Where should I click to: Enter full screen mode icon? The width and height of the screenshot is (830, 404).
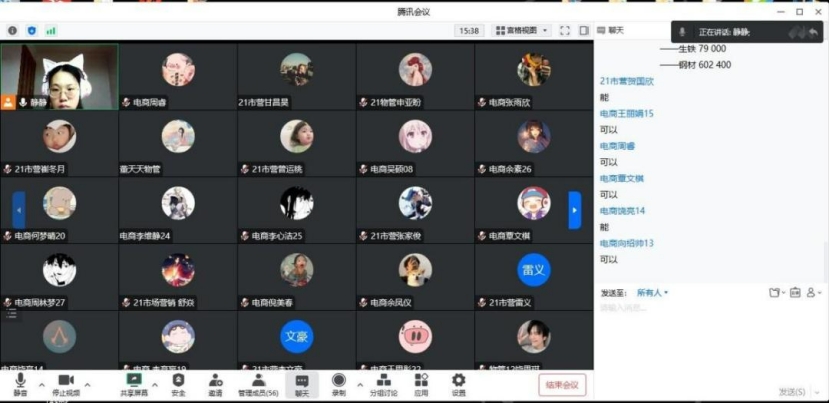click(x=565, y=31)
